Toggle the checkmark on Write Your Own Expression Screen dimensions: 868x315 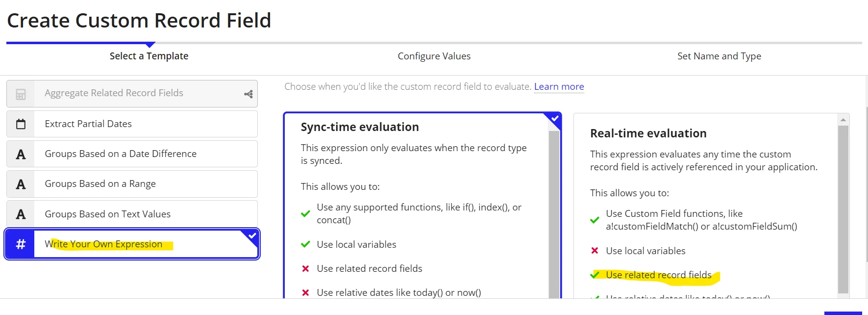[252, 236]
